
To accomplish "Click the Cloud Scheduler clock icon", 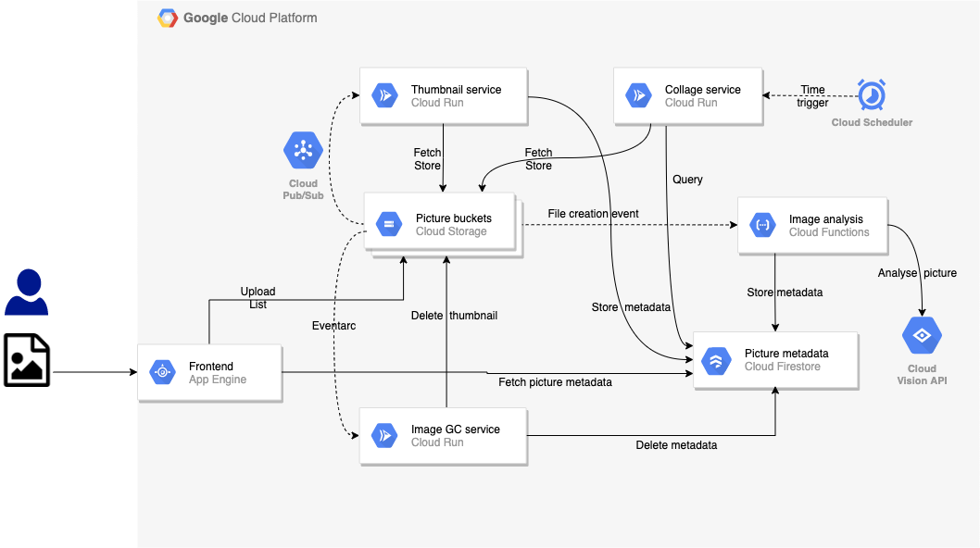I will [872, 95].
